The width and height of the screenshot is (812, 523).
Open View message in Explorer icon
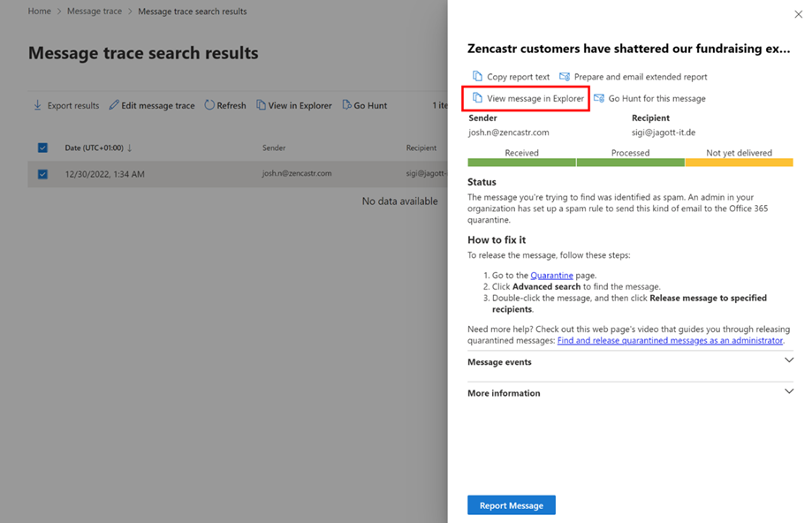pos(477,98)
